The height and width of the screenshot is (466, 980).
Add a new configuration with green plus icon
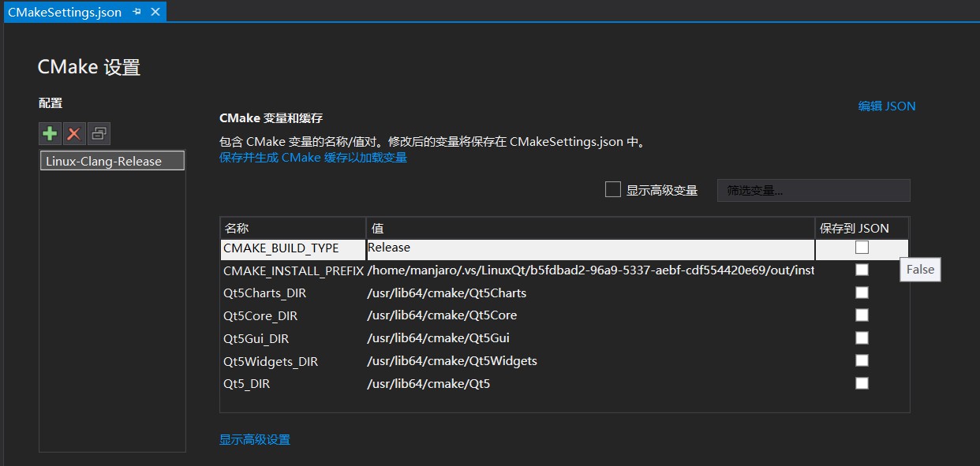[49, 132]
